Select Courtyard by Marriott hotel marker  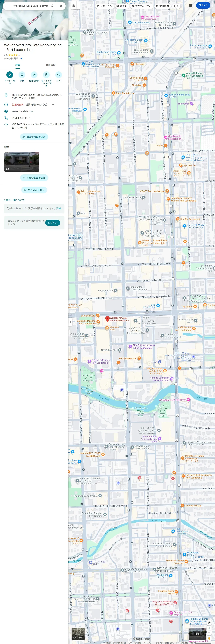166,137
